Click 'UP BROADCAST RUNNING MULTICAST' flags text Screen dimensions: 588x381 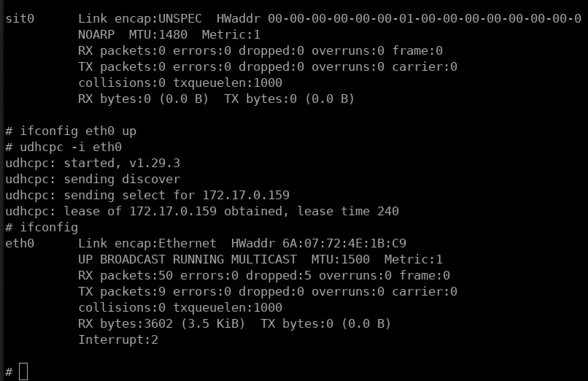(187, 259)
